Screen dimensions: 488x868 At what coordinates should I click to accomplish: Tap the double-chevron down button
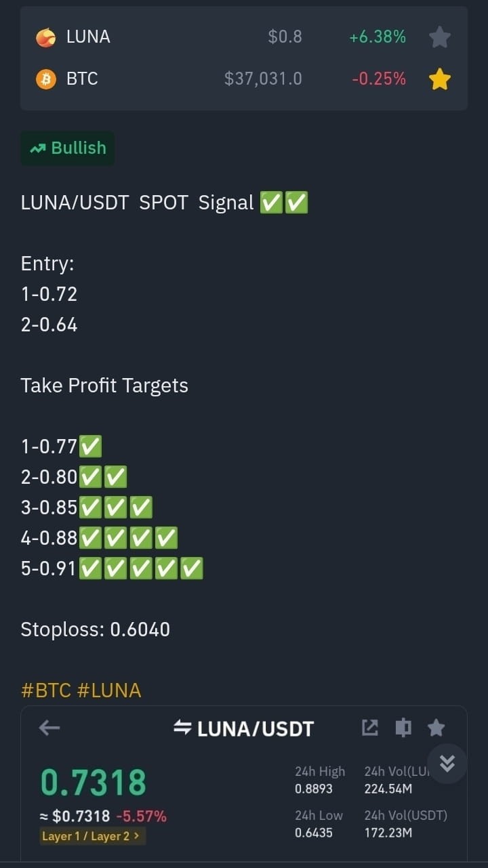447,764
